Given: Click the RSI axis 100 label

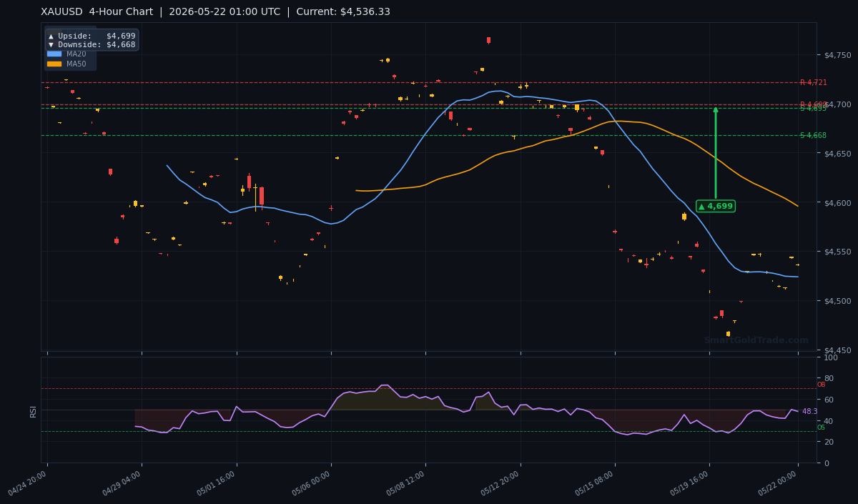Looking at the screenshot, I should (831, 357).
